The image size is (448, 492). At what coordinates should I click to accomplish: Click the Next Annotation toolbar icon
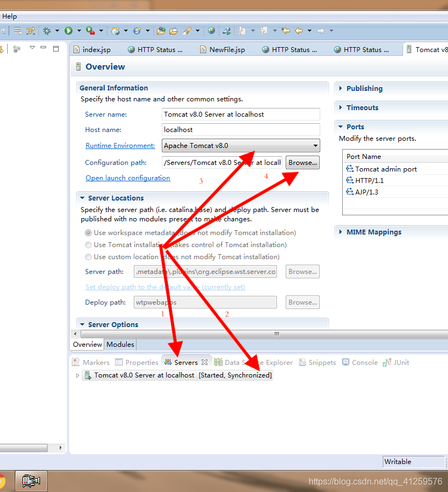[242, 31]
